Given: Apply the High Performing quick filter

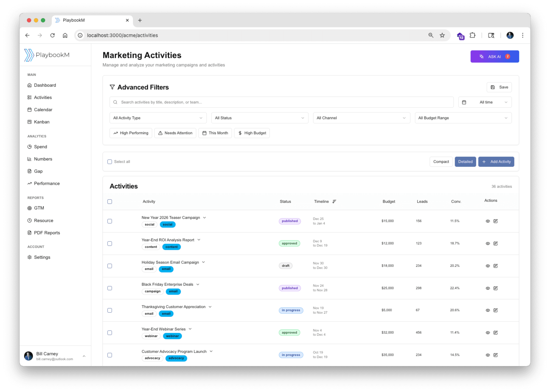Looking at the screenshot, I should coord(131,133).
